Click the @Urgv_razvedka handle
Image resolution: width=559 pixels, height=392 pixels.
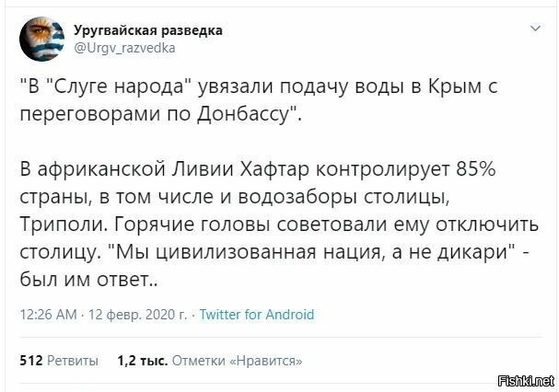pyautogui.click(x=123, y=47)
